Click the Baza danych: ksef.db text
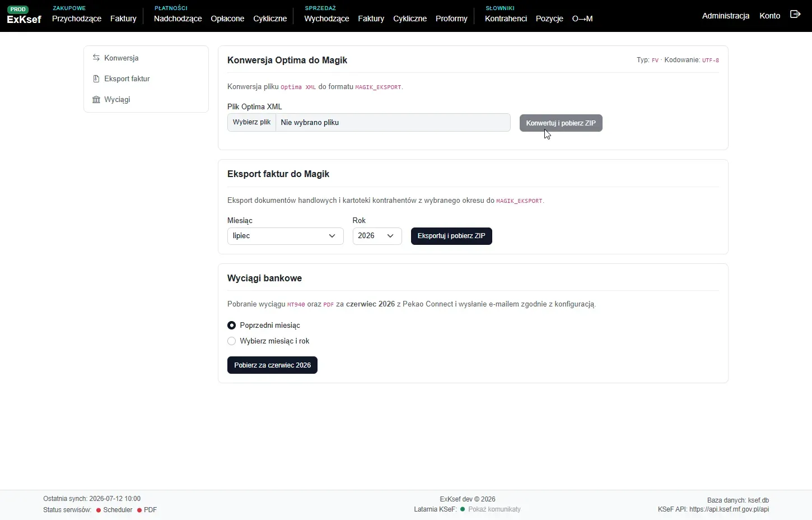 pyautogui.click(x=738, y=500)
